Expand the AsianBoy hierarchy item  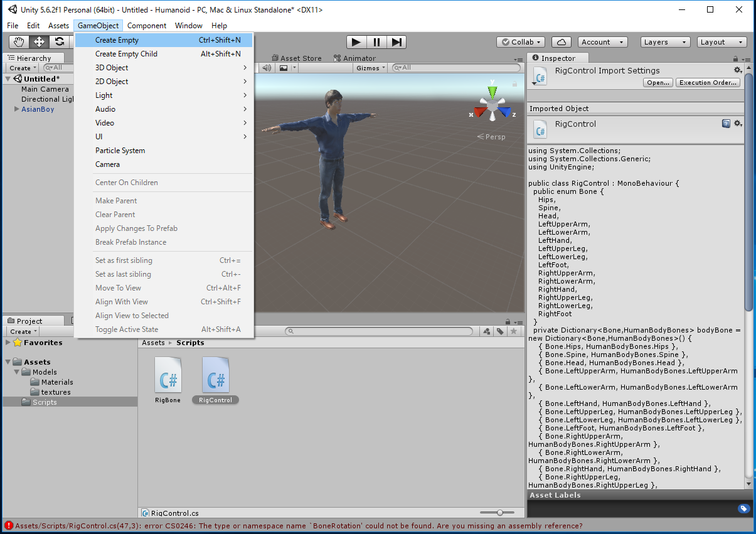pyautogui.click(x=16, y=109)
